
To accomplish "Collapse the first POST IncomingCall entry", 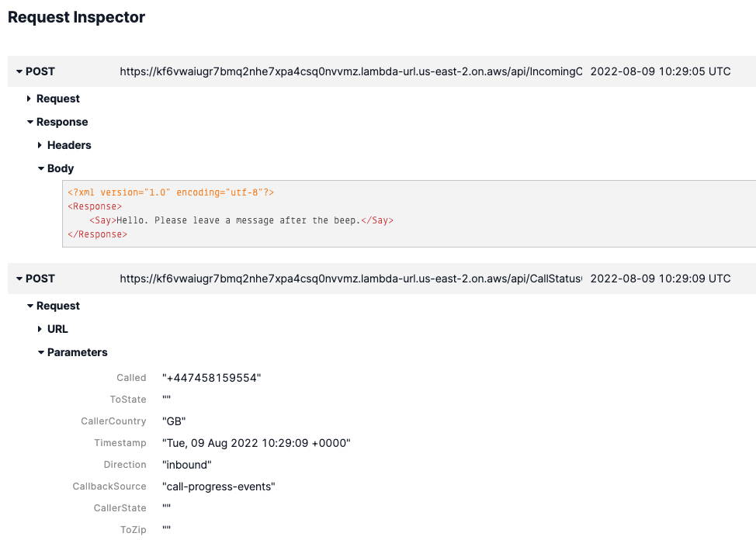I will click(19, 71).
